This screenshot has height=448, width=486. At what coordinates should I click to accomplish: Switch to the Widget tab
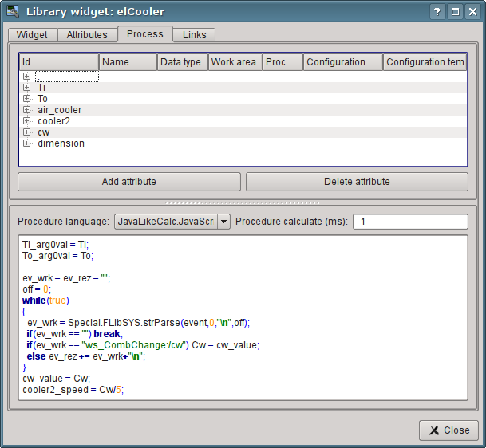pos(32,35)
